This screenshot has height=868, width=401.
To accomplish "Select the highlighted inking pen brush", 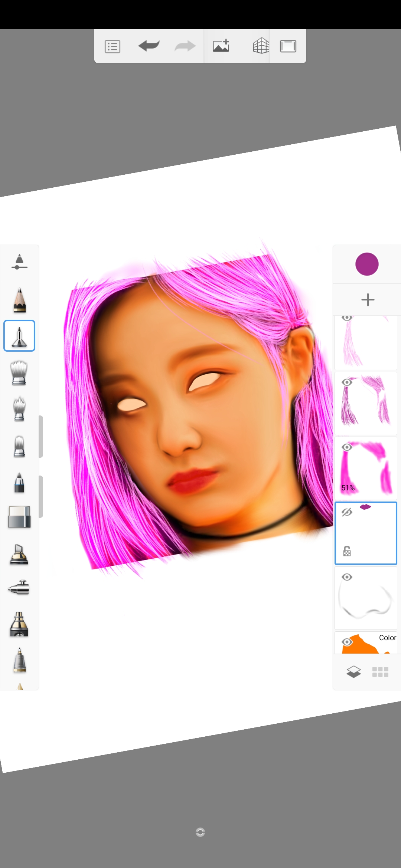I will click(x=19, y=336).
